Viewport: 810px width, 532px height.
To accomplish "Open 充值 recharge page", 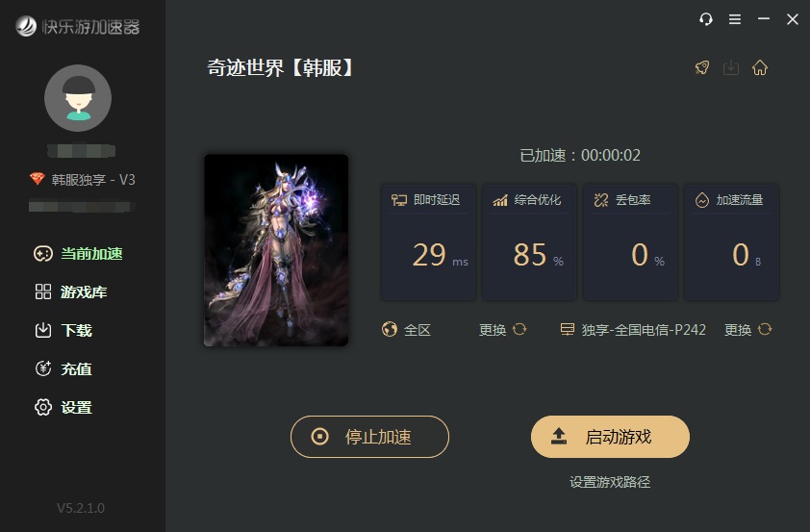I will (63, 368).
